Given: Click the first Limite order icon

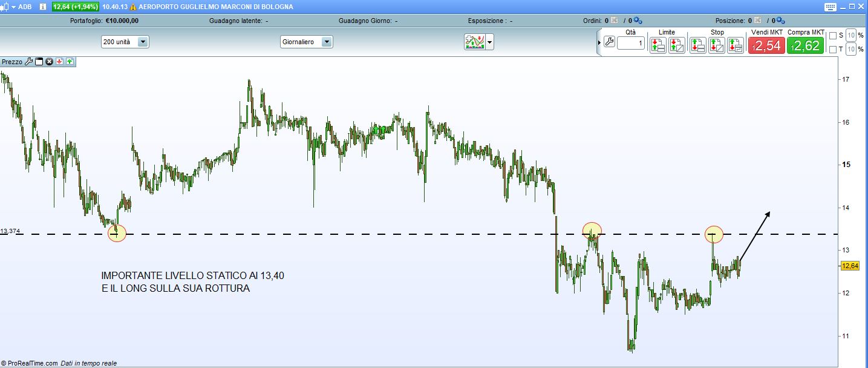Looking at the screenshot, I should coord(658,45).
